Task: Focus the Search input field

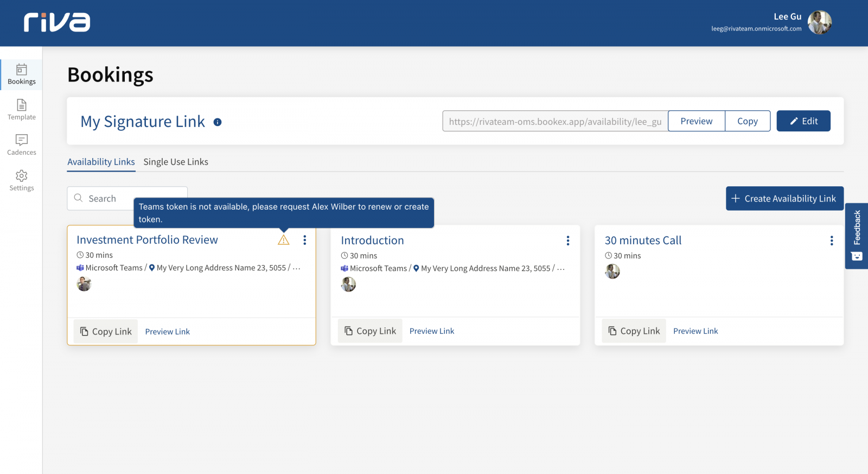Action: coord(127,198)
